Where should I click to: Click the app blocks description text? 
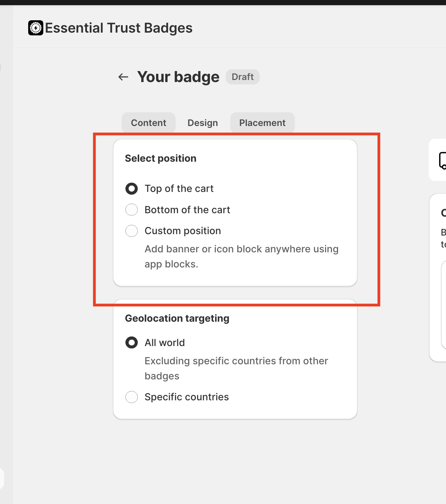tap(241, 256)
